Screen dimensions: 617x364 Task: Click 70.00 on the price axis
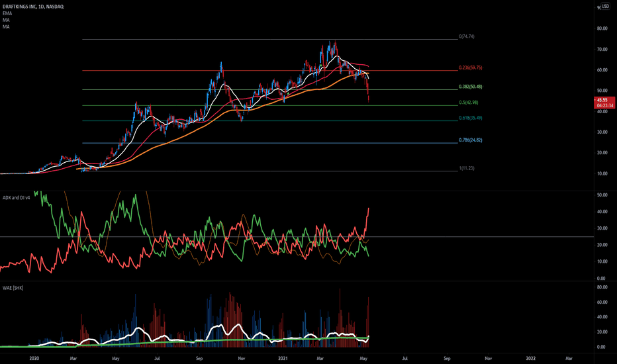click(602, 50)
